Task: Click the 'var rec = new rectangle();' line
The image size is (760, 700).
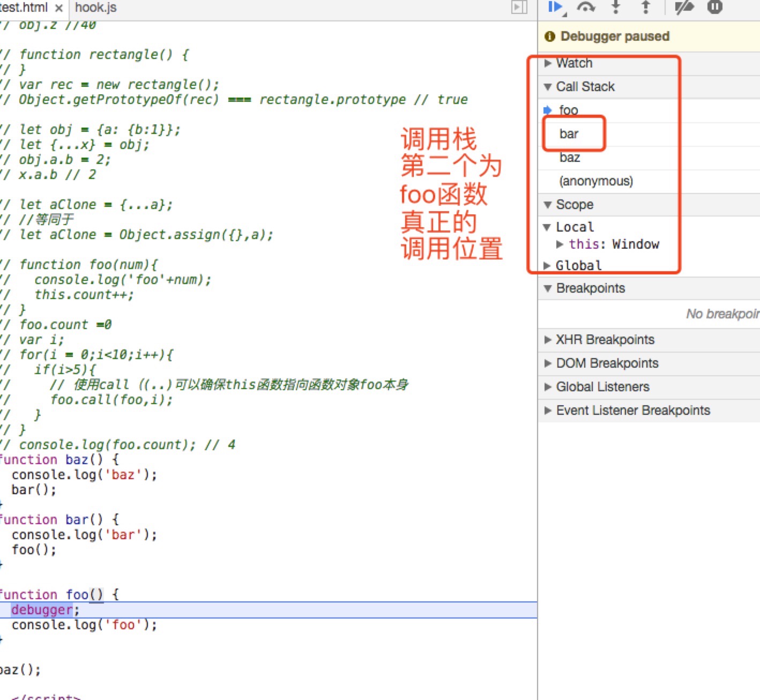Action: coord(110,85)
